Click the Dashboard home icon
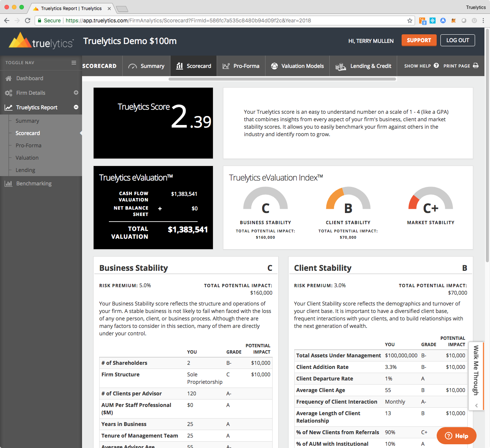The width and height of the screenshot is (490, 448). 8,78
